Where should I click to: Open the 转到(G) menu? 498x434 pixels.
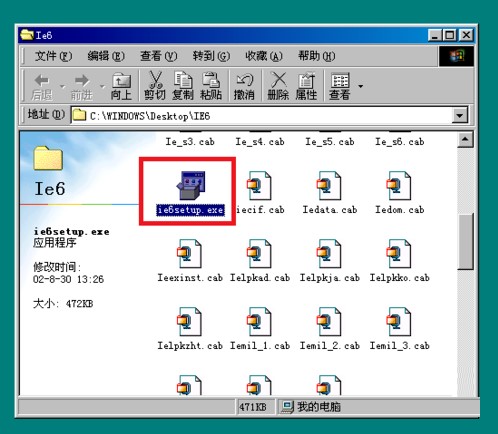211,56
